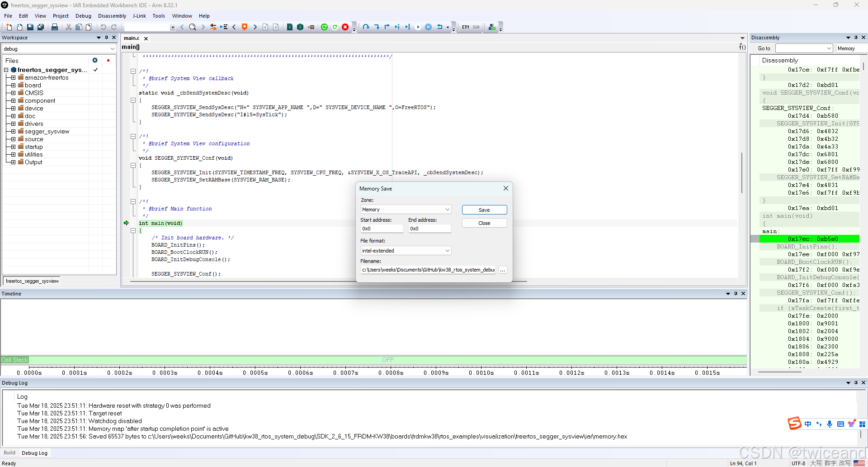868x467 pixels.
Task: Start execution with the Go icon
Action: 418,27
